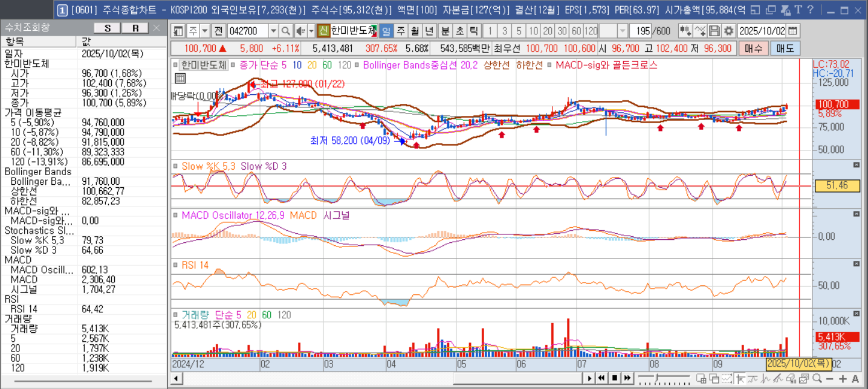Image resolution: width=868 pixels, height=389 pixels.
Task: Select the 주 weekly period toggle
Action: (401, 31)
